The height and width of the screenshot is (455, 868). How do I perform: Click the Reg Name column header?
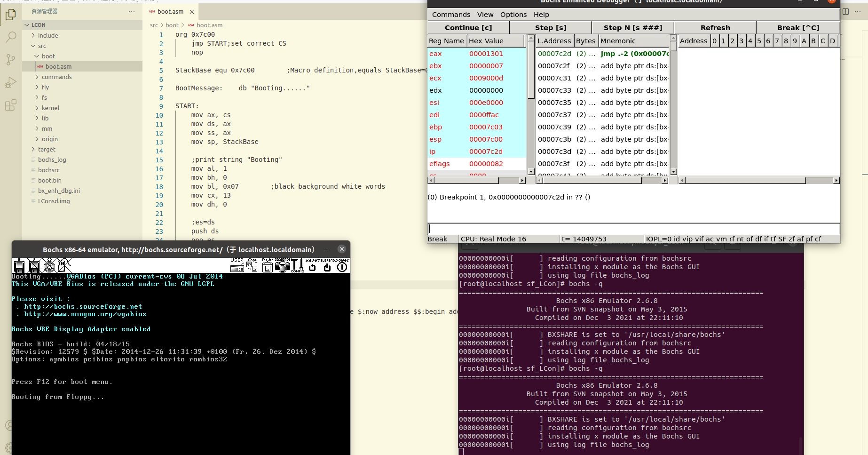pos(447,41)
